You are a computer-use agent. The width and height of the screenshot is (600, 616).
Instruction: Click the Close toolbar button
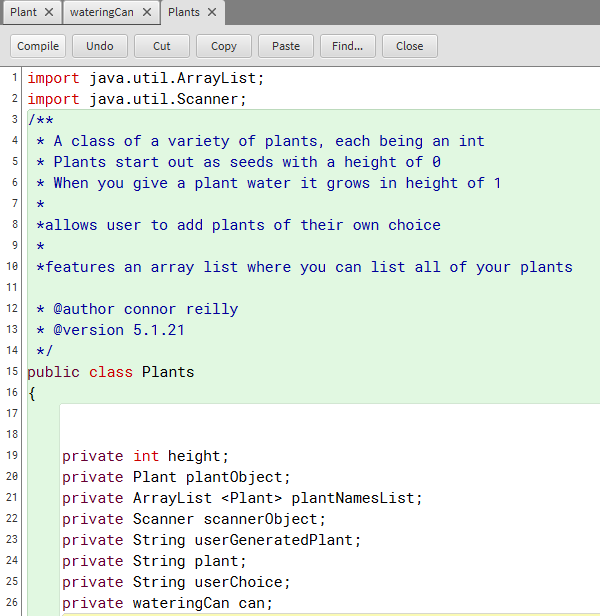tap(410, 46)
